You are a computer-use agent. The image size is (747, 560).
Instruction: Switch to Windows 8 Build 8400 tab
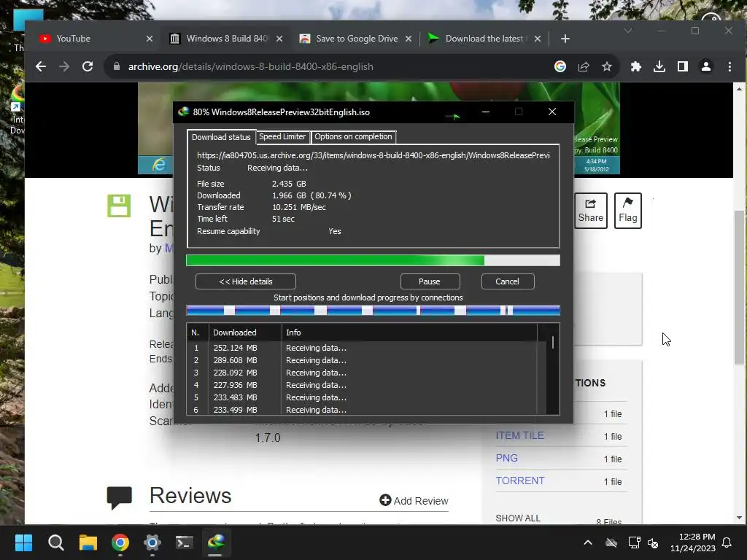tap(226, 39)
